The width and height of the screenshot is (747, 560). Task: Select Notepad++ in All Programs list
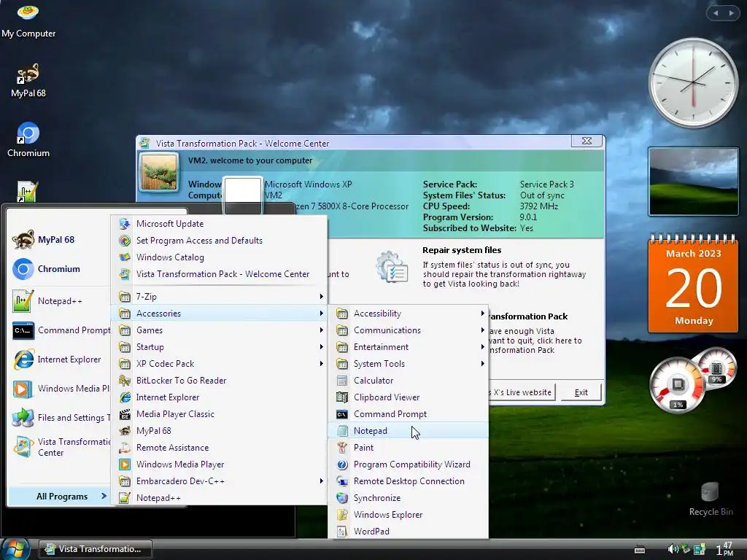coord(219,498)
